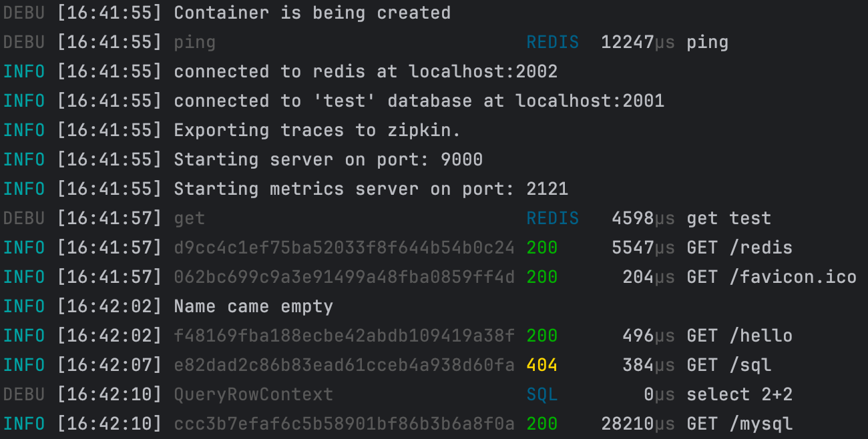Click the 204µs duration value
868x439 pixels.
coord(649,277)
